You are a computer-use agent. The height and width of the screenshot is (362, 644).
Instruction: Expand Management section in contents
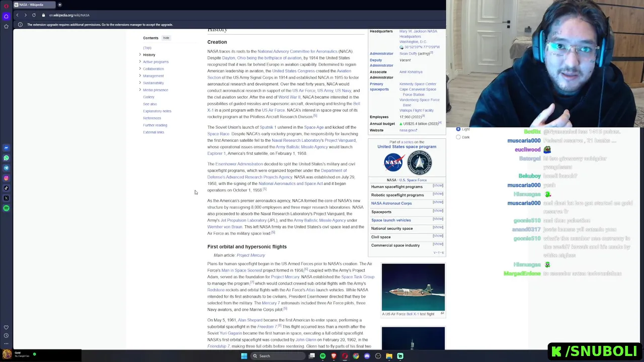click(x=140, y=75)
